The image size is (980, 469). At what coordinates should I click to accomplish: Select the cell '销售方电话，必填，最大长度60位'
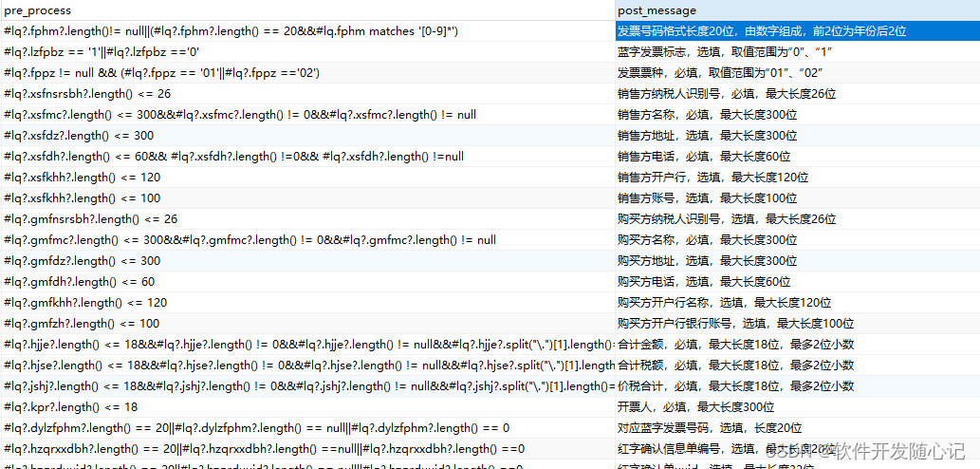pos(798,157)
